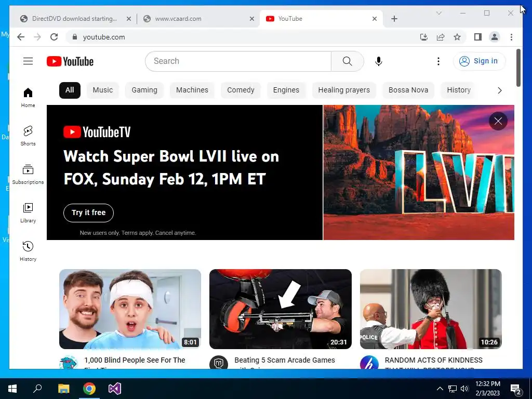Show hidden system tray icons

(x=440, y=389)
